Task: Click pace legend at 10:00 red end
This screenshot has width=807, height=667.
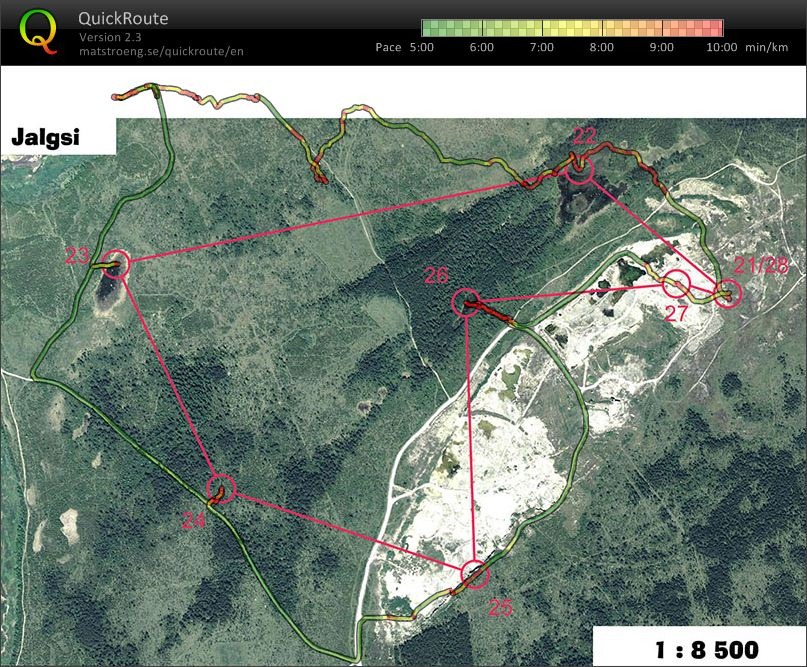Action: pyautogui.click(x=718, y=28)
